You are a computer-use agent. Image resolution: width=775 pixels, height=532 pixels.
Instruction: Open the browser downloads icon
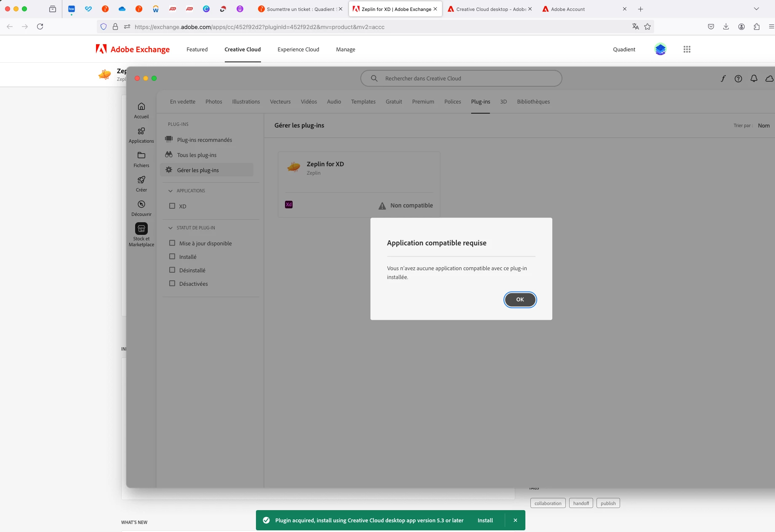[726, 27]
